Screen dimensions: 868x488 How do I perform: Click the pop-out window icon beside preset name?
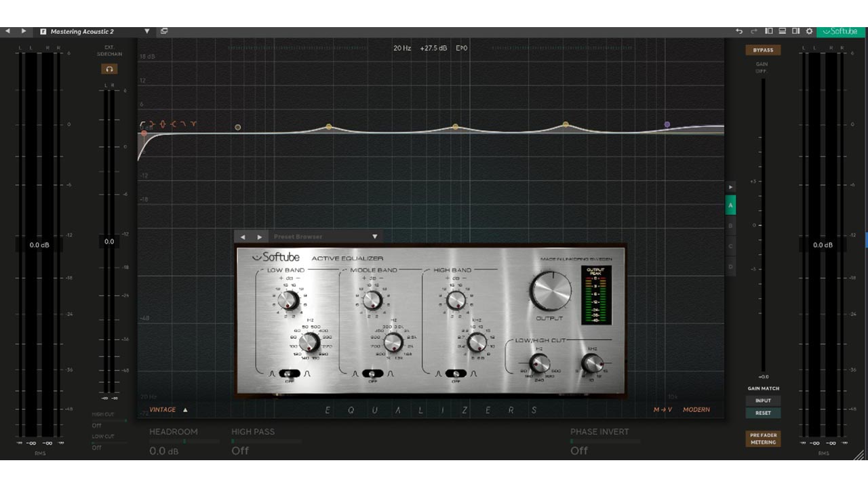pos(164,31)
